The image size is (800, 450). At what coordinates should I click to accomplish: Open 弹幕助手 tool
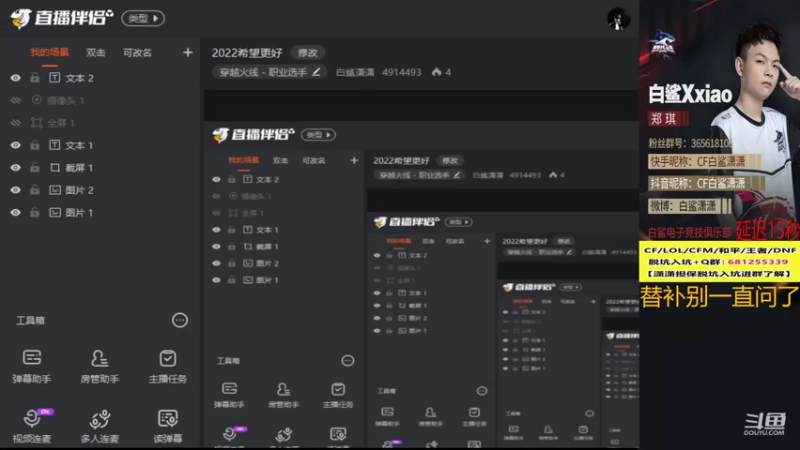tap(32, 366)
